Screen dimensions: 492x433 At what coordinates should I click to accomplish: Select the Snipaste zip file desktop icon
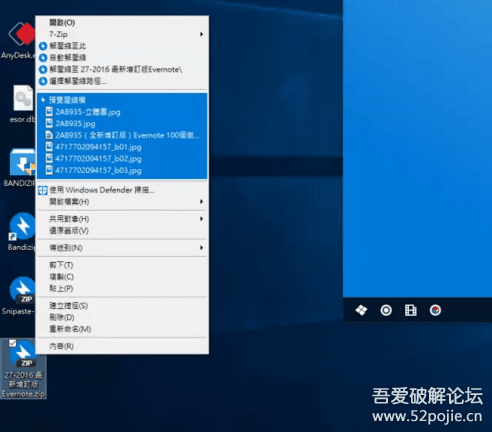22,290
